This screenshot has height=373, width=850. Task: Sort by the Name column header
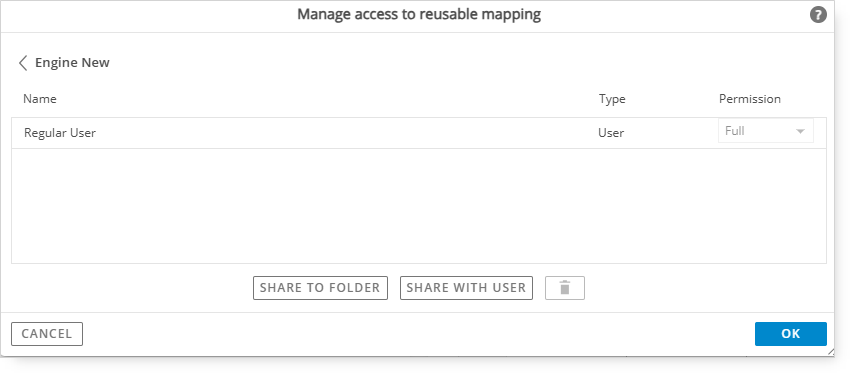tap(40, 99)
